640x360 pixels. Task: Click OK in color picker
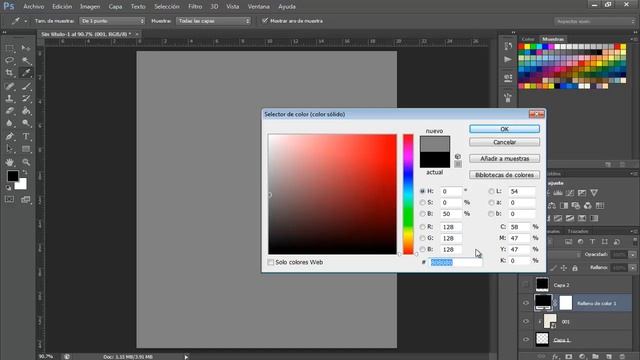coord(504,129)
